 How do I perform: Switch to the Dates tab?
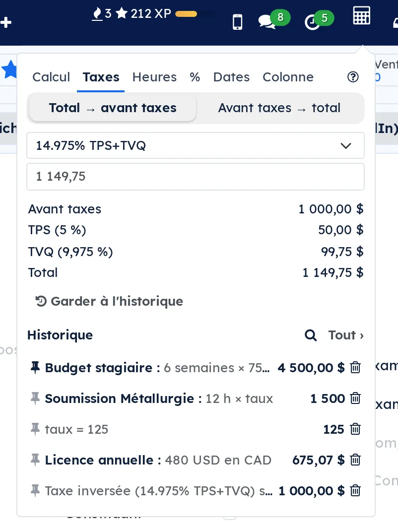point(231,77)
